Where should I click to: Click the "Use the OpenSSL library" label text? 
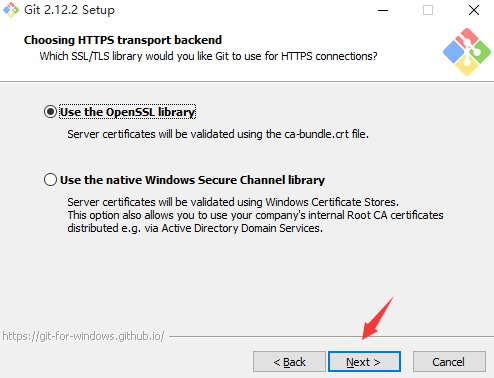127,112
